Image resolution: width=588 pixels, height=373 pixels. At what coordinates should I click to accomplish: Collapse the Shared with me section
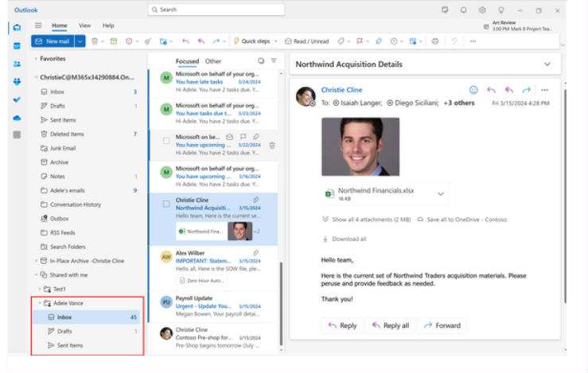(x=36, y=275)
